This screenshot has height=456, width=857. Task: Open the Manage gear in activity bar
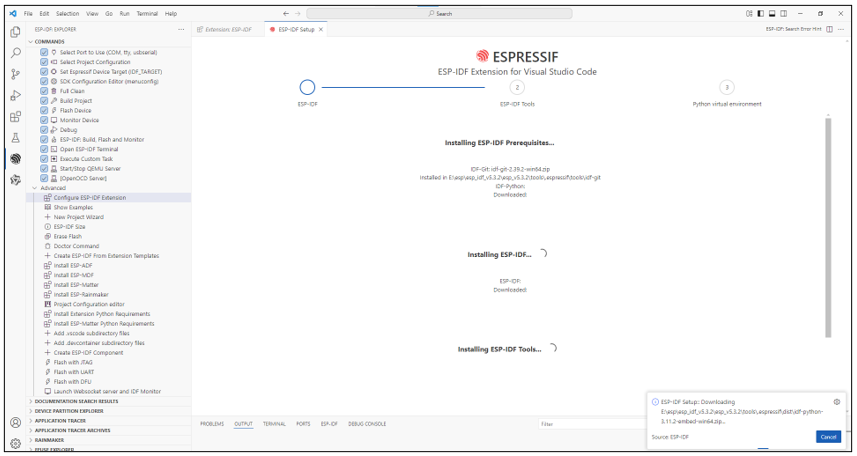tap(15, 443)
